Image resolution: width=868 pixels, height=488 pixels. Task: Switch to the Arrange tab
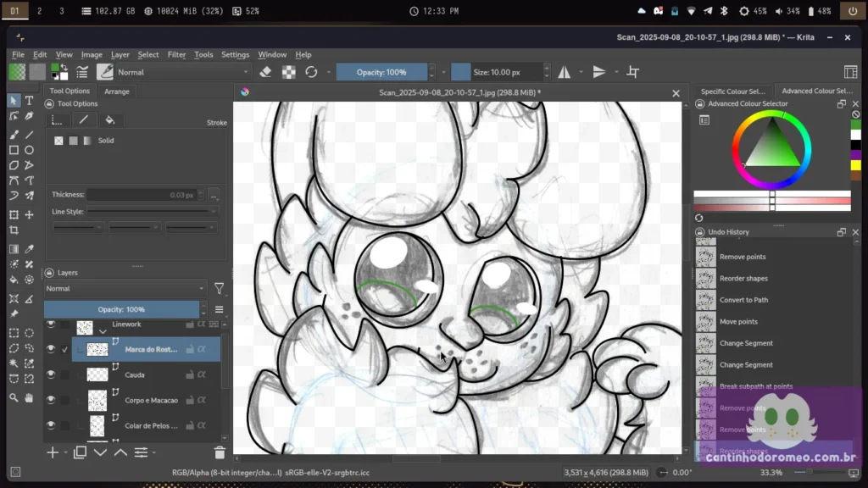pos(117,91)
